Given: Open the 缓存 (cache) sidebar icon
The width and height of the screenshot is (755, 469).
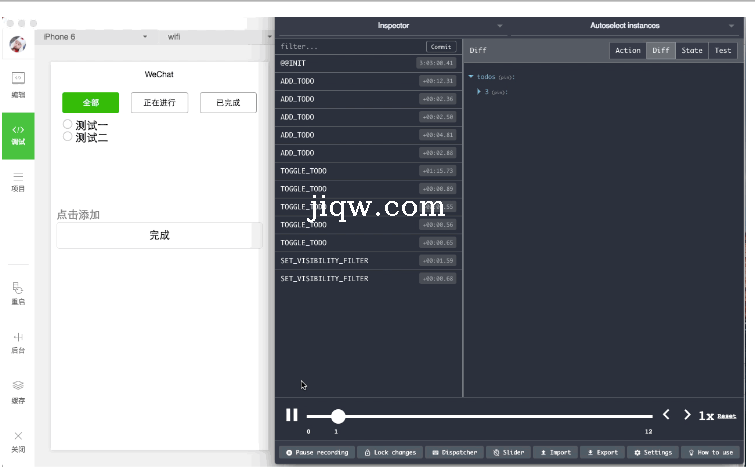Looking at the screenshot, I should [18, 390].
